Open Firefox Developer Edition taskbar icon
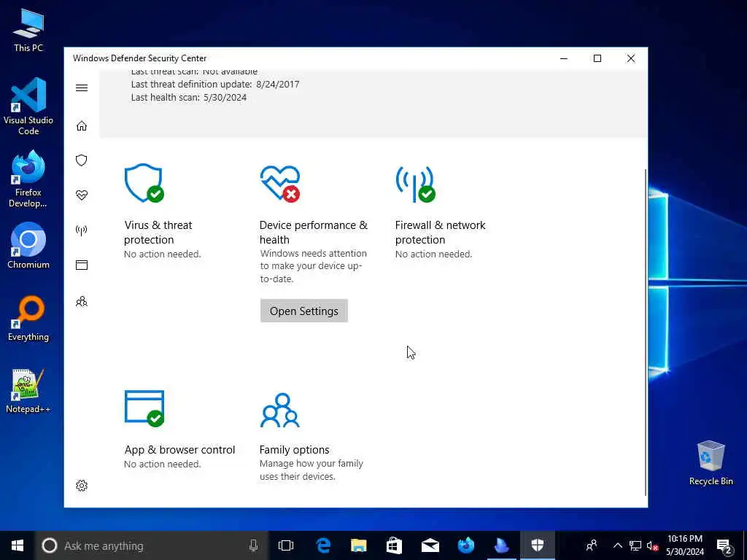The width and height of the screenshot is (747, 560). click(x=465, y=545)
